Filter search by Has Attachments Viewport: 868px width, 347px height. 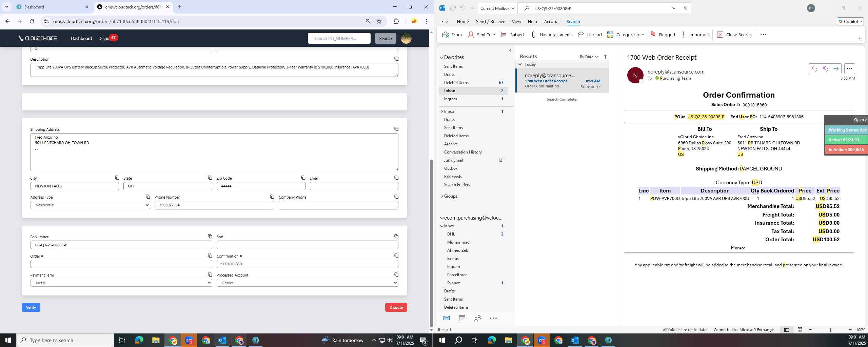(x=552, y=35)
